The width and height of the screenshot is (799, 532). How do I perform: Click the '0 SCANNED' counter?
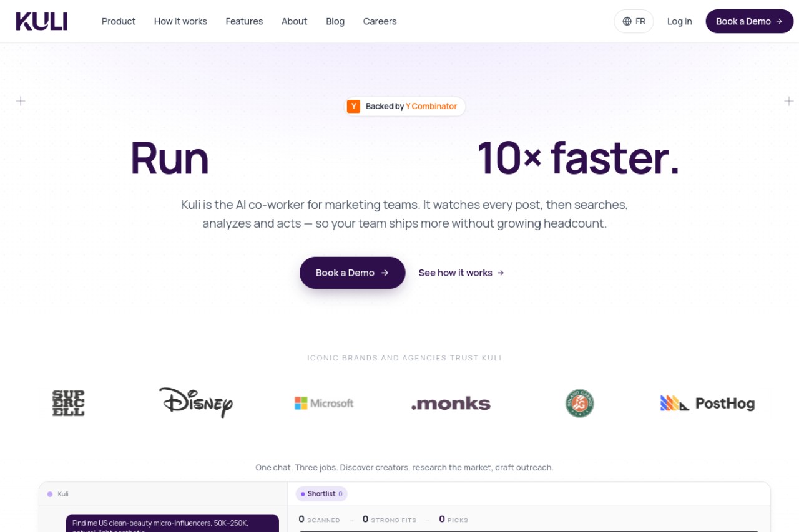(319, 520)
